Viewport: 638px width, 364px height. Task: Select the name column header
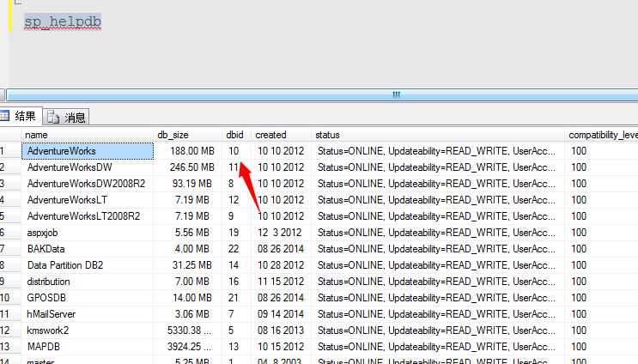(87, 135)
